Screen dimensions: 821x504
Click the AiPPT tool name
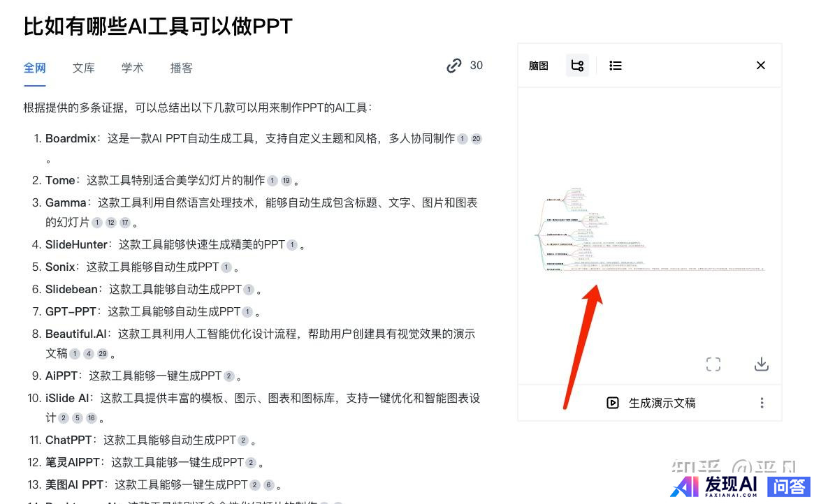pyautogui.click(x=61, y=376)
